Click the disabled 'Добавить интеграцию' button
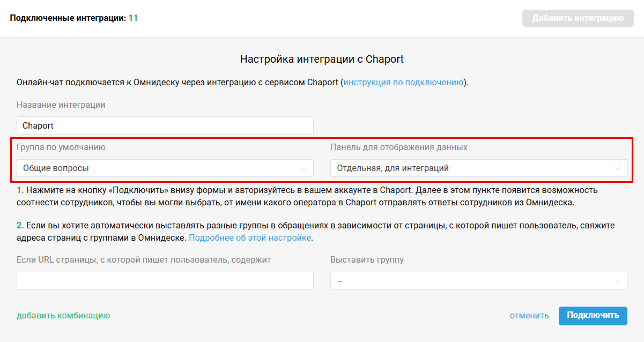This screenshot has height=342, width=644. 578,18
